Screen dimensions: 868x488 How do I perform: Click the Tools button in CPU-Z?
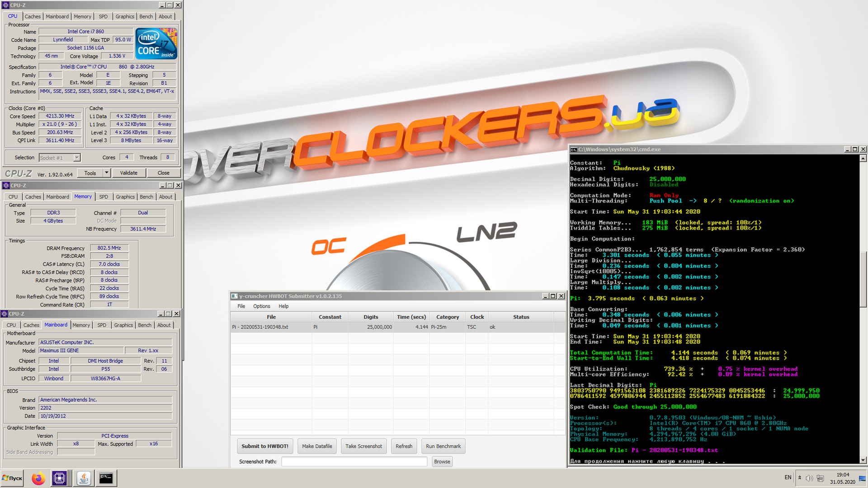(90, 173)
